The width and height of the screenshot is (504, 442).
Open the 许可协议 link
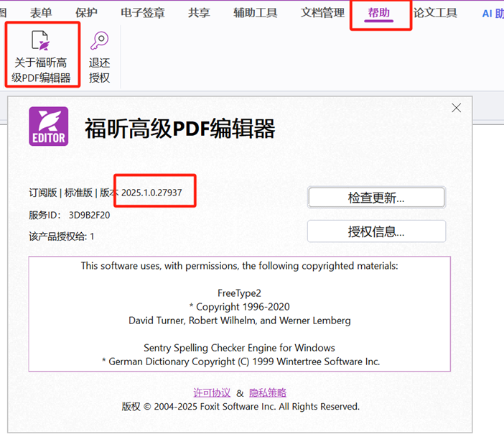[212, 392]
